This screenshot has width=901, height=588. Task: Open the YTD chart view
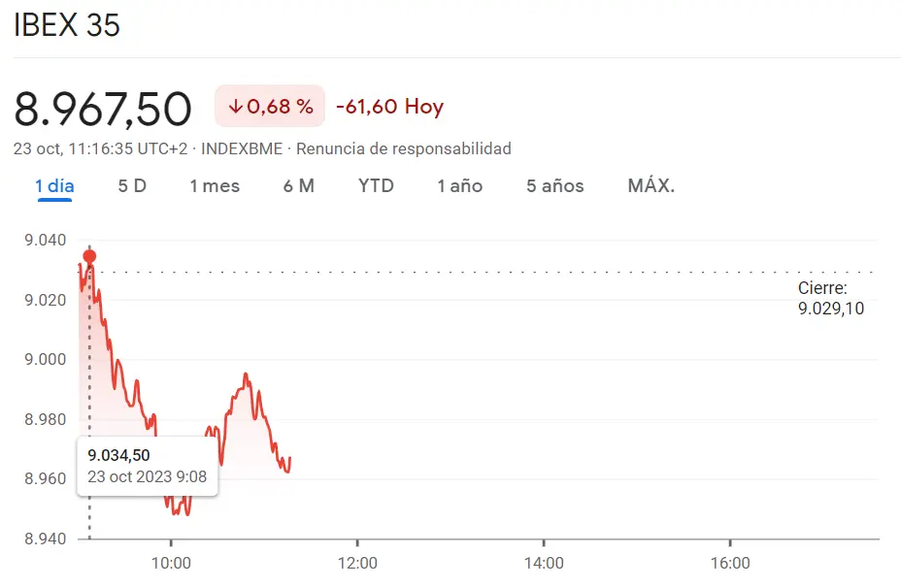coord(376,185)
